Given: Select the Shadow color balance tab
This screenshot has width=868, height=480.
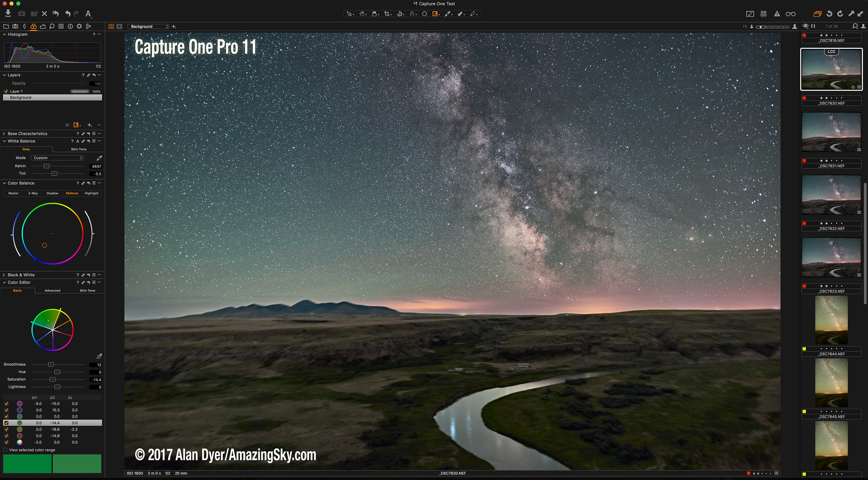Looking at the screenshot, I should click(x=52, y=193).
